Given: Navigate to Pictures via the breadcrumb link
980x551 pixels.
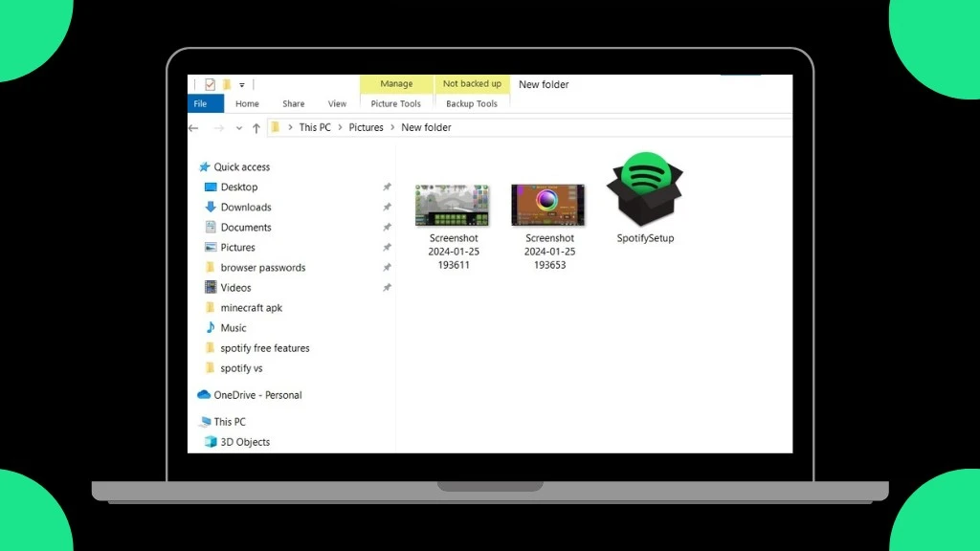Looking at the screenshot, I should click(x=366, y=126).
